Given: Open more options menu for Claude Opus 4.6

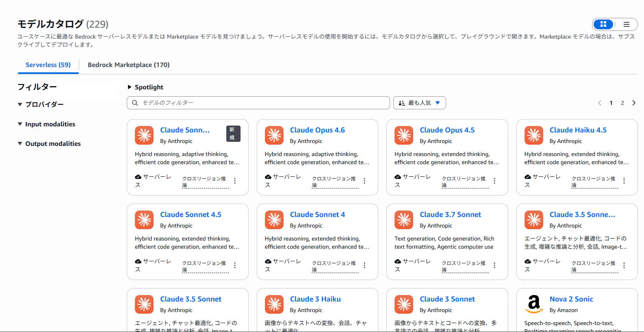Looking at the screenshot, I should point(364,181).
